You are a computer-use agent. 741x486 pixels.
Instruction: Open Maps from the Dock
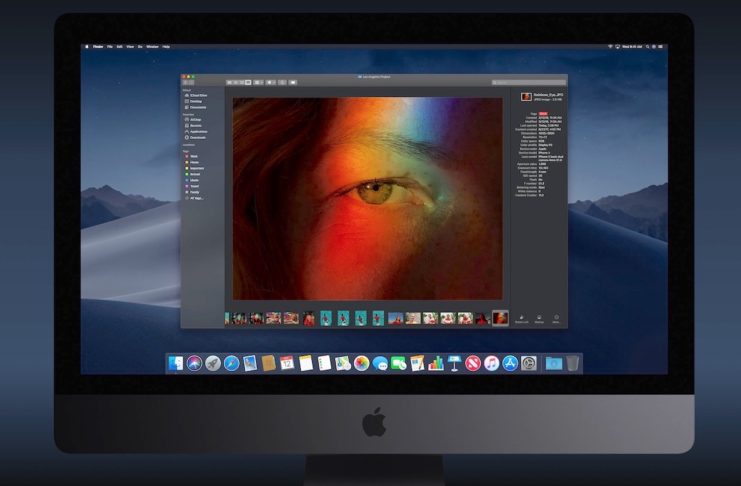tap(343, 363)
